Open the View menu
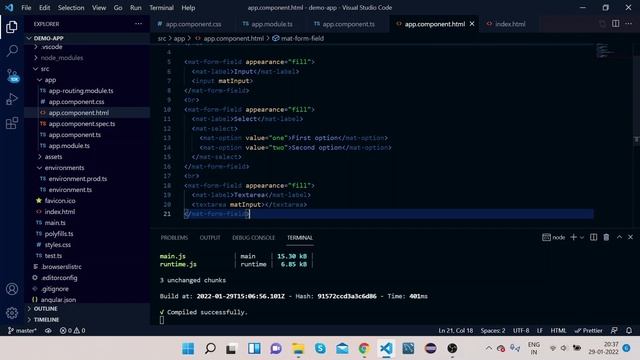The width and height of the screenshot is (640, 360). click(99, 8)
